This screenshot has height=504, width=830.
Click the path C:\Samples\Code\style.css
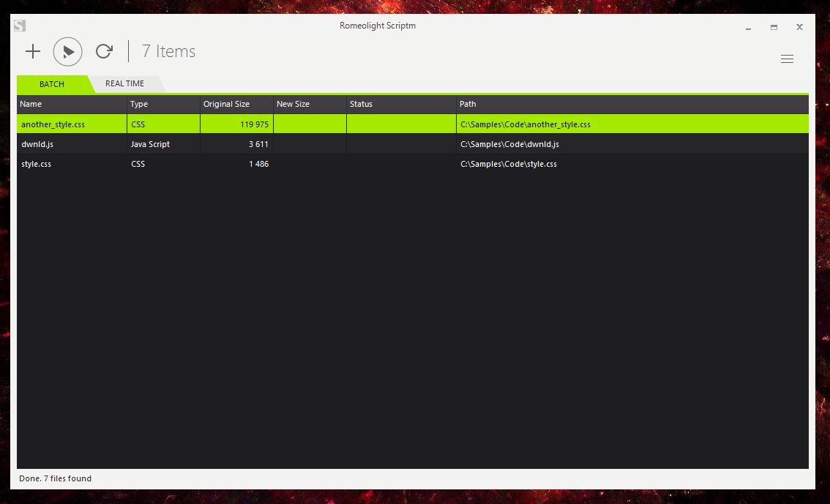pos(508,164)
